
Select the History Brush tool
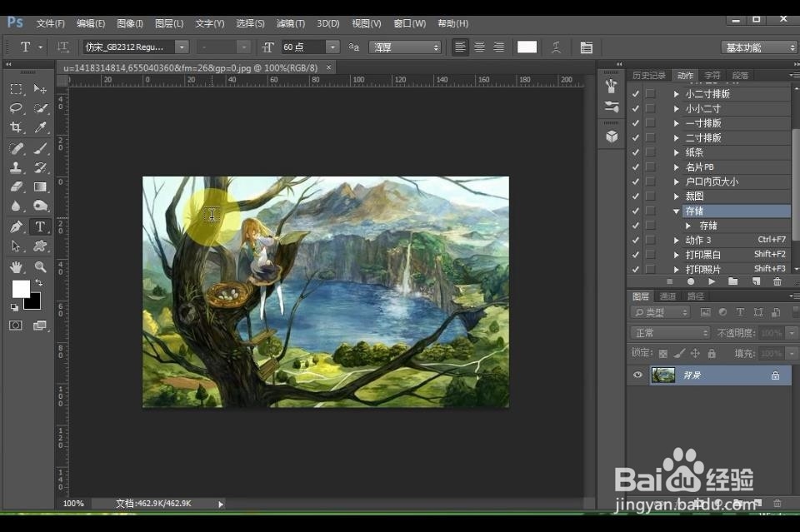click(40, 167)
